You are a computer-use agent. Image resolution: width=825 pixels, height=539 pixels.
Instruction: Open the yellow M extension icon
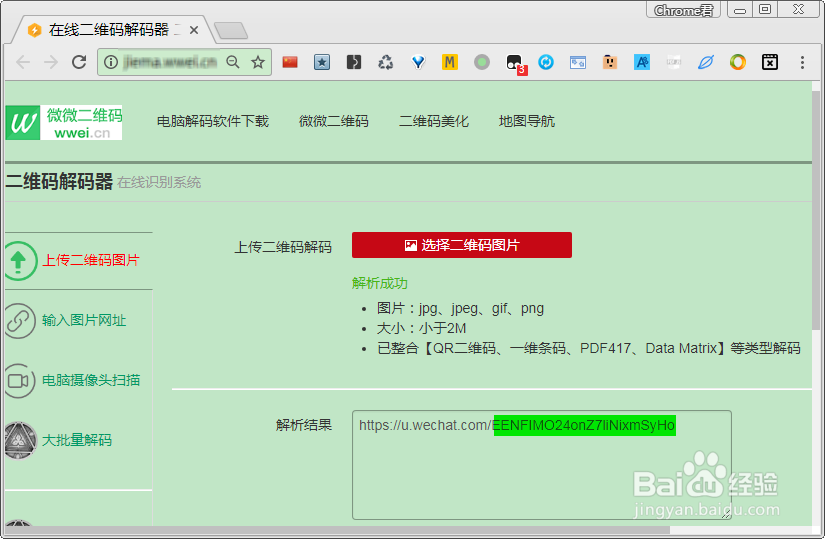(449, 62)
